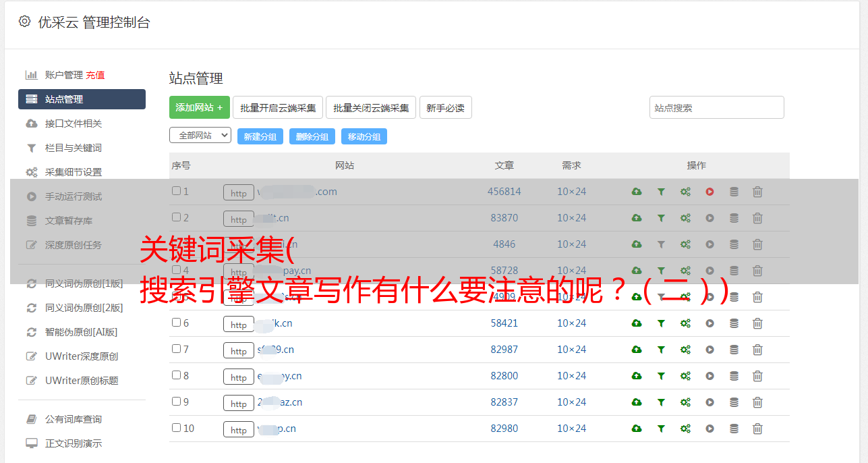This screenshot has width=868, height=463.
Task: Click cloud icon beside 接口文件相关
Action: tap(31, 124)
